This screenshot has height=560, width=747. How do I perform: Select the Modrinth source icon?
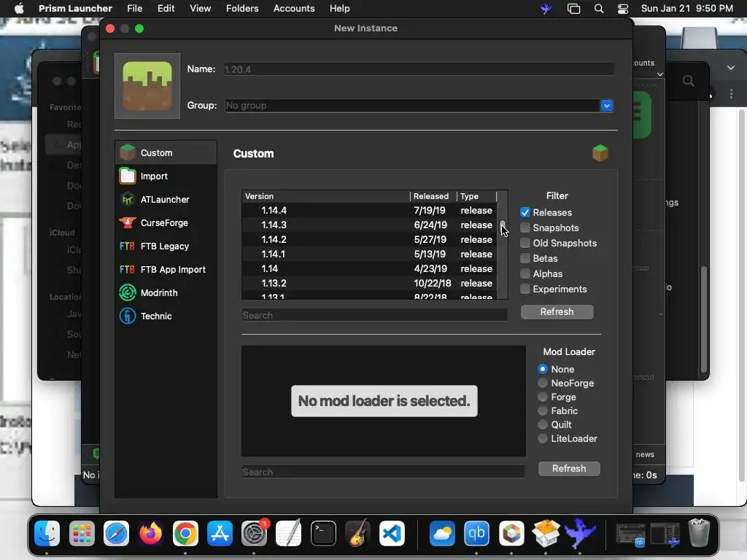[127, 292]
